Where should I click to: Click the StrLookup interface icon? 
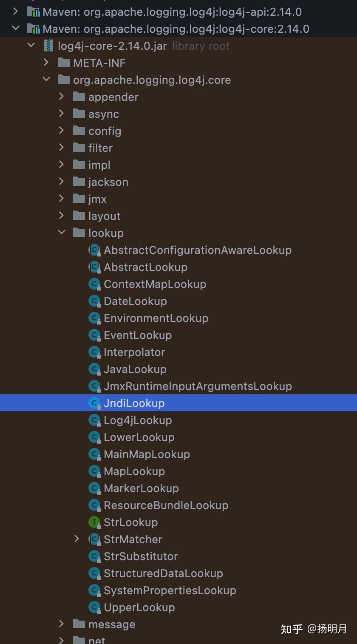tap(94, 522)
